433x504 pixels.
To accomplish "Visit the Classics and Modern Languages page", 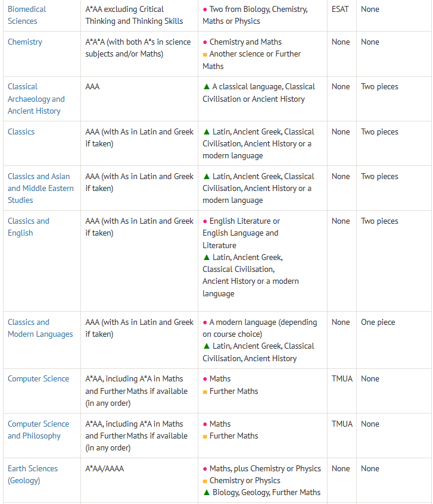I will point(40,328).
